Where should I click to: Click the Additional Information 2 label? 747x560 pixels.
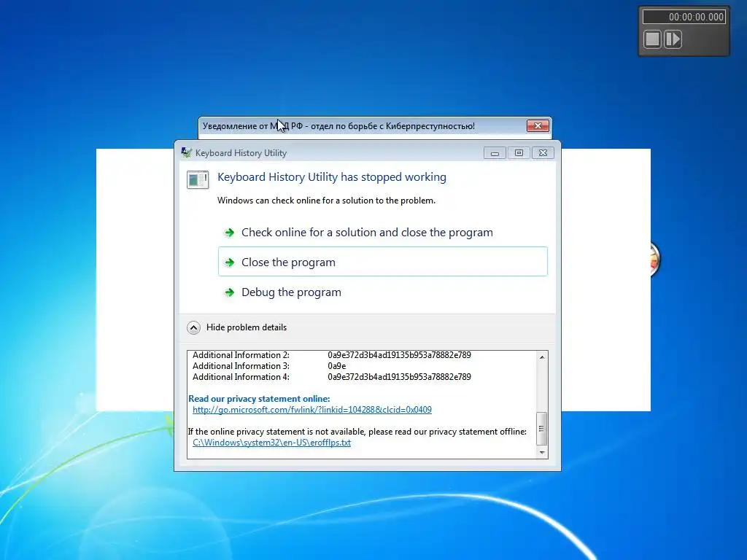point(241,355)
